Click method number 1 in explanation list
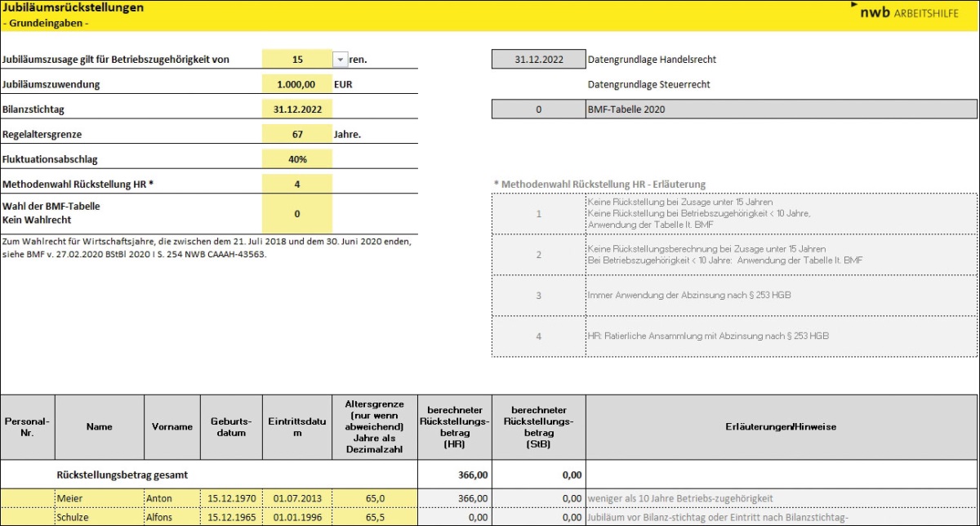 pyautogui.click(x=538, y=214)
